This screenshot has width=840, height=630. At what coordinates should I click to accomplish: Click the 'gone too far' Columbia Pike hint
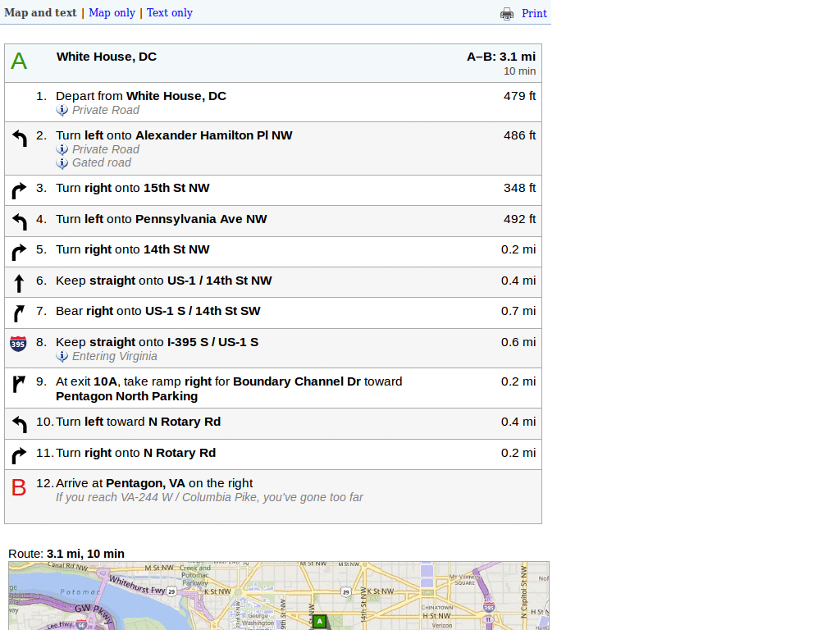click(209, 498)
